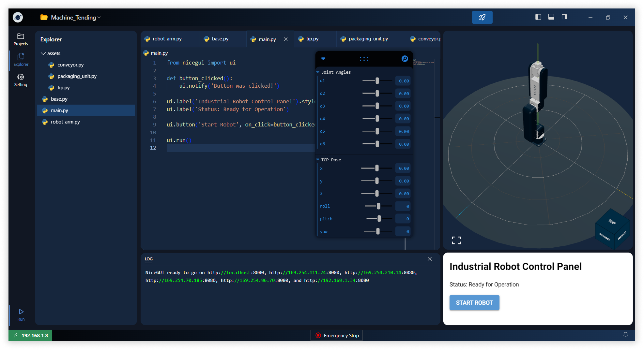The height and width of the screenshot is (350, 644).
Task: Open the packaging_unit.py editor tab
Action: pyautogui.click(x=368, y=38)
